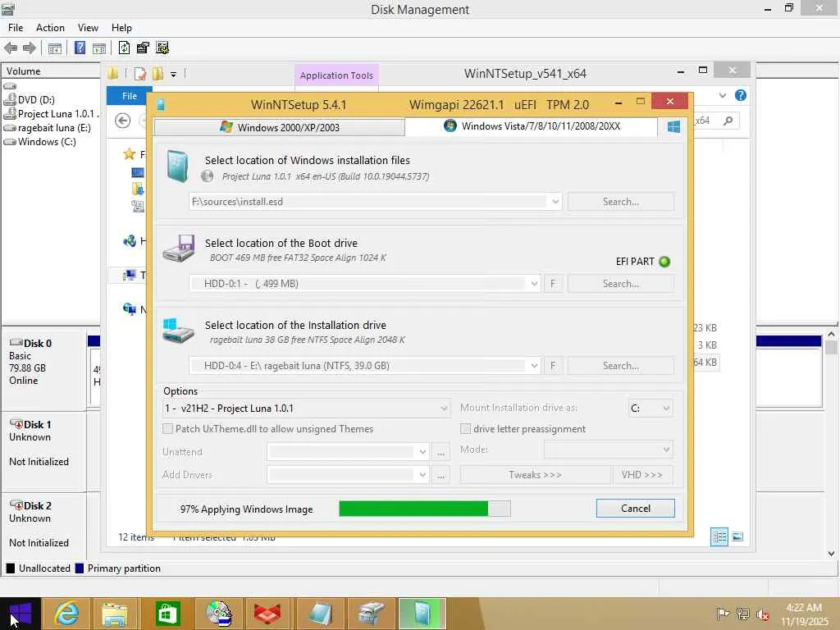Image resolution: width=840 pixels, height=630 pixels.
Task: Open the Action menu in Disk Management
Action: click(50, 28)
